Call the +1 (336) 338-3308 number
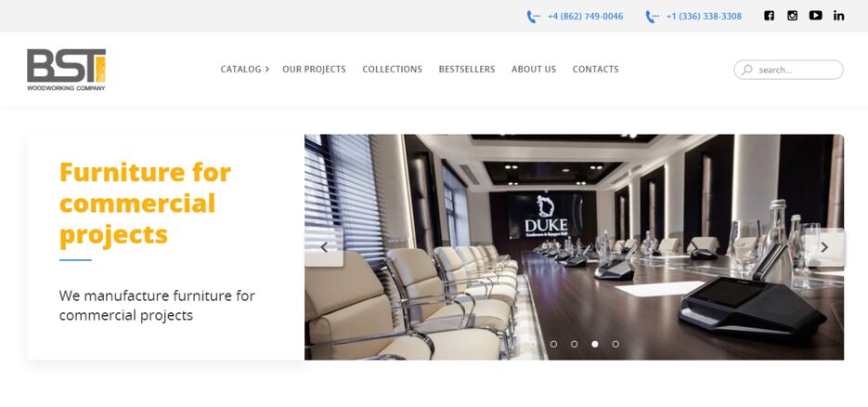868x407 pixels. pyautogui.click(x=704, y=17)
